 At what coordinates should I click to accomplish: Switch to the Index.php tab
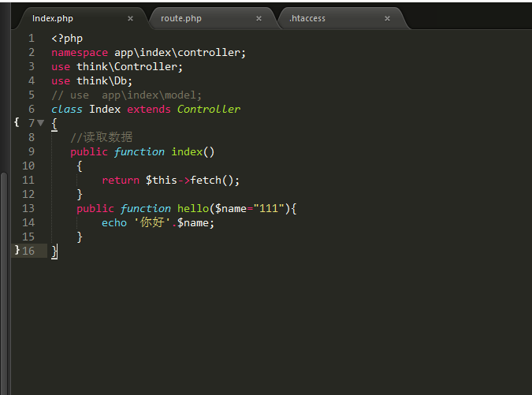[x=80, y=18]
